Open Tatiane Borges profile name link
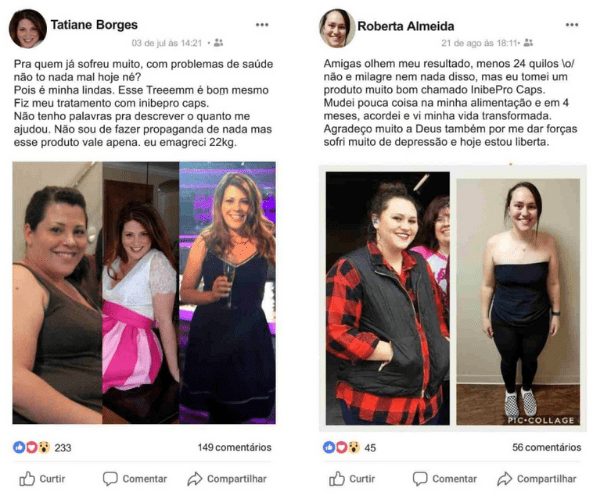600x496 pixels. point(94,25)
